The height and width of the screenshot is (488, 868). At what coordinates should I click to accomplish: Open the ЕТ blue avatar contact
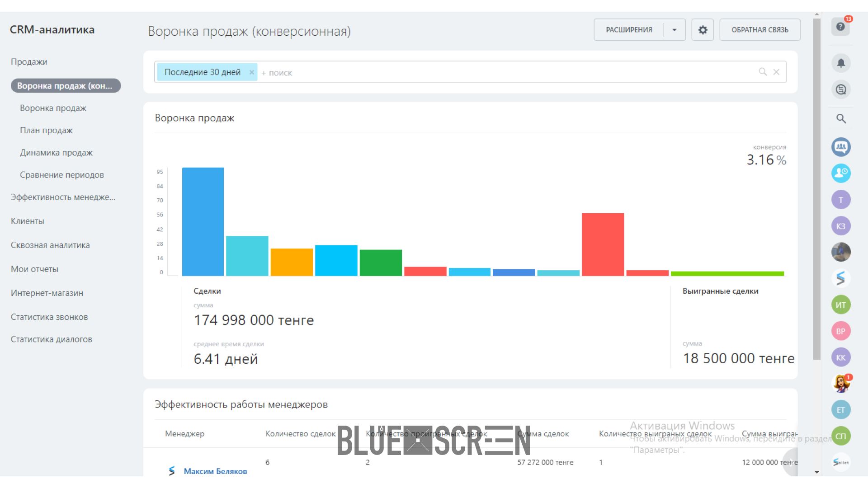pos(841,410)
